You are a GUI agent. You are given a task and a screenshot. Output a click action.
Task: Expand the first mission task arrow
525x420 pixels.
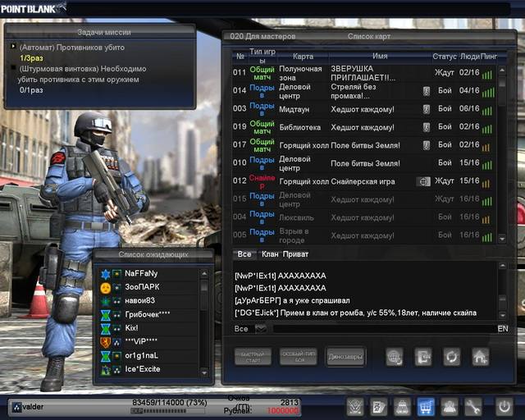(13, 46)
